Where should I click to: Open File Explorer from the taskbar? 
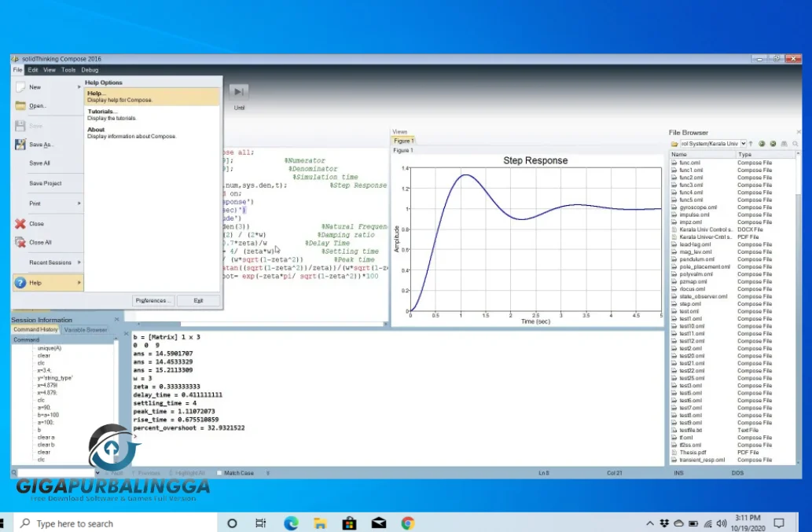[x=320, y=523]
